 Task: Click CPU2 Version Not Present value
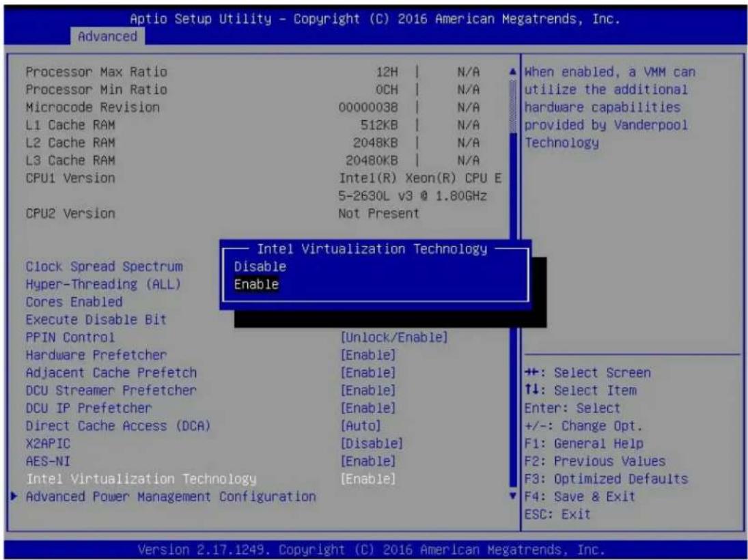(378, 213)
